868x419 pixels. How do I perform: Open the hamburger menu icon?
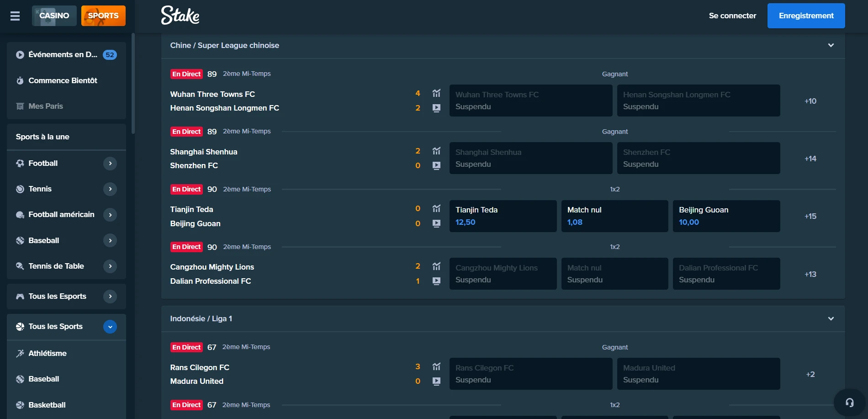click(x=15, y=16)
